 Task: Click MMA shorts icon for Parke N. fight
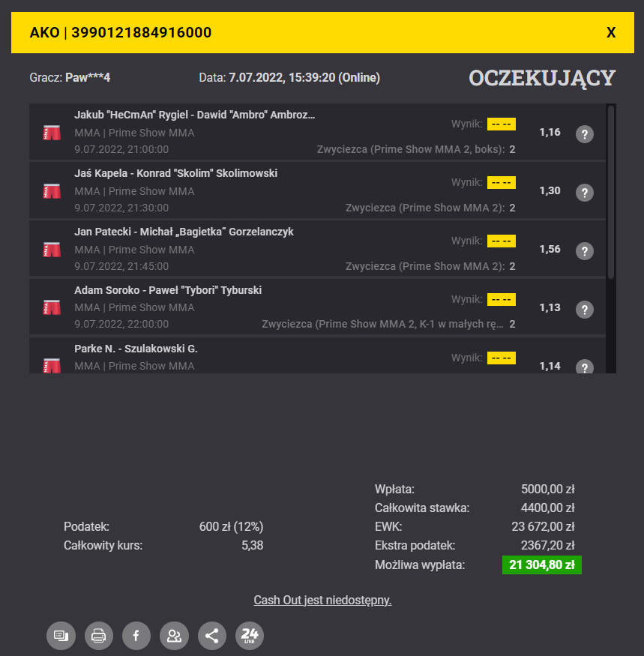(52, 366)
